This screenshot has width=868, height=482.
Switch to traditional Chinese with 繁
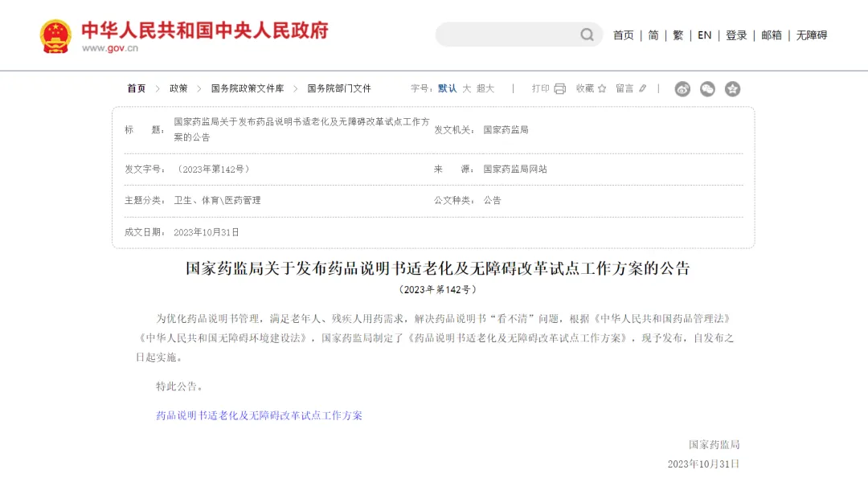coord(678,35)
